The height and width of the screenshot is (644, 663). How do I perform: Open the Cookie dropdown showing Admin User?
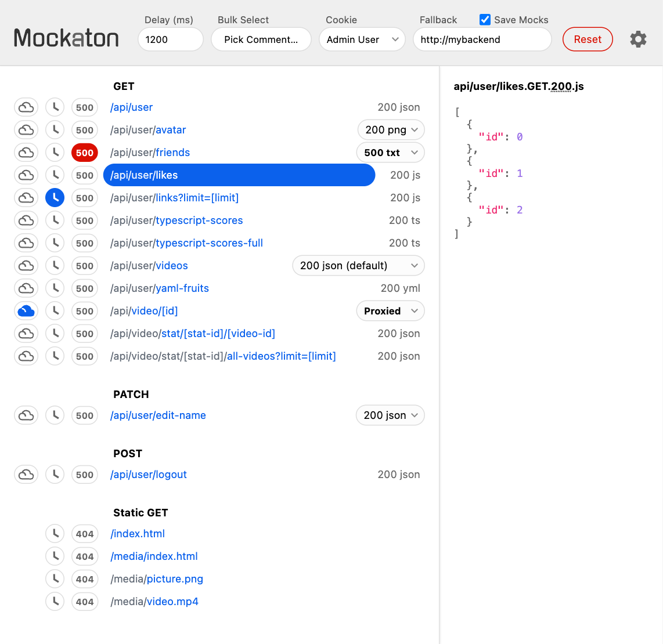362,39
